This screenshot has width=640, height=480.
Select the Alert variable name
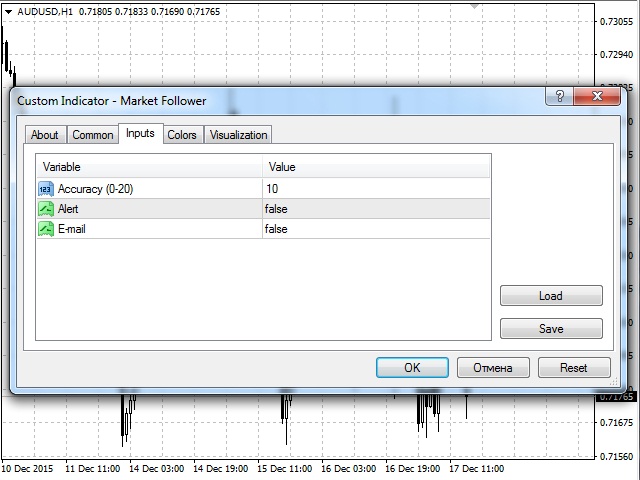(x=68, y=209)
